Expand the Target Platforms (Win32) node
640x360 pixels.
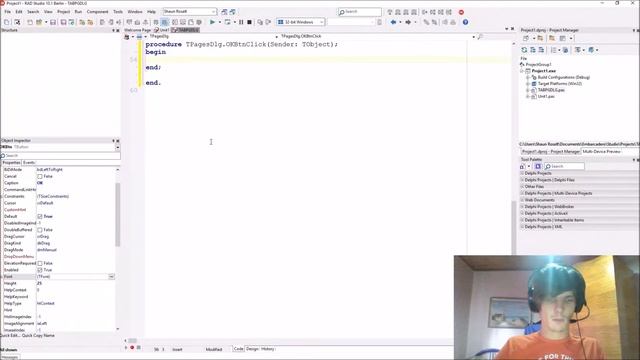(528, 84)
